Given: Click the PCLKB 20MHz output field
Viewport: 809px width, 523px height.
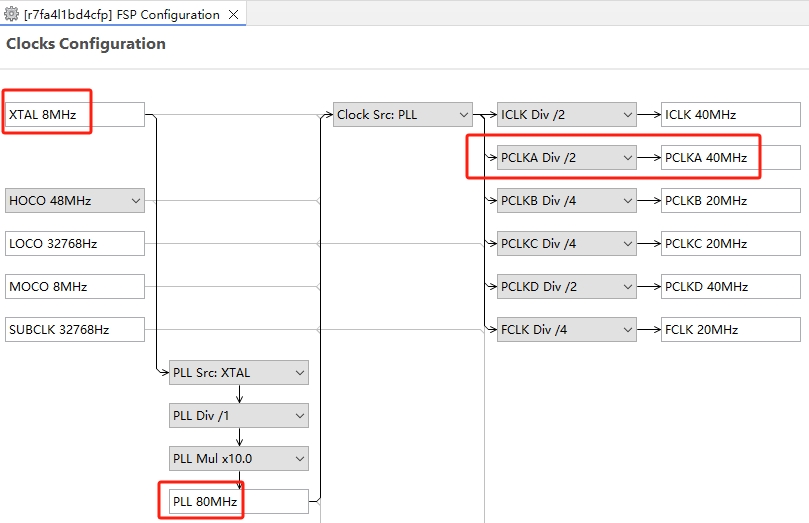Looking at the screenshot, I should (731, 201).
